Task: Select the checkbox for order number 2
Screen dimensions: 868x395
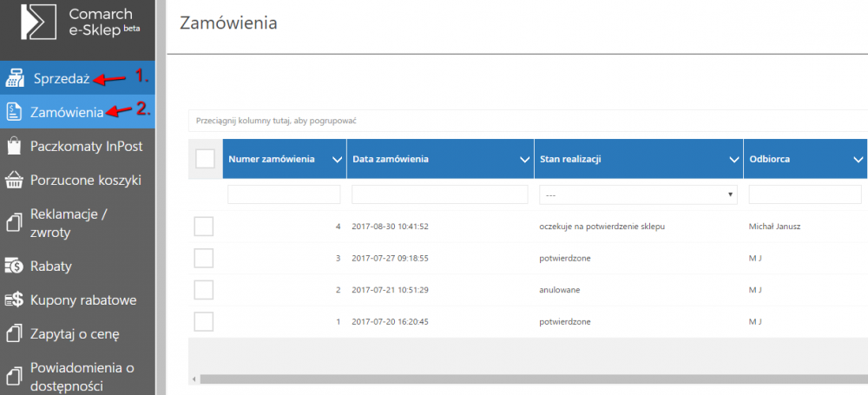Action: [x=203, y=290]
